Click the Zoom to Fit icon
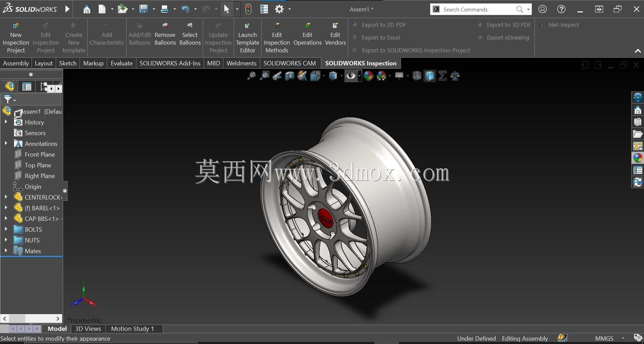This screenshot has width=644, height=344. (251, 76)
